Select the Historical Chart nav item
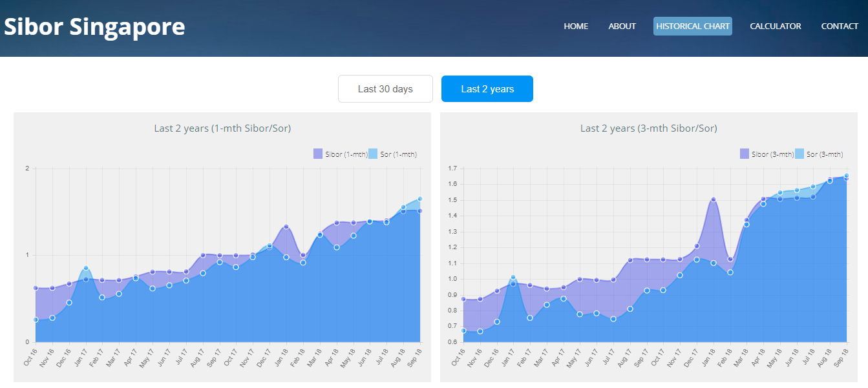 pos(692,26)
